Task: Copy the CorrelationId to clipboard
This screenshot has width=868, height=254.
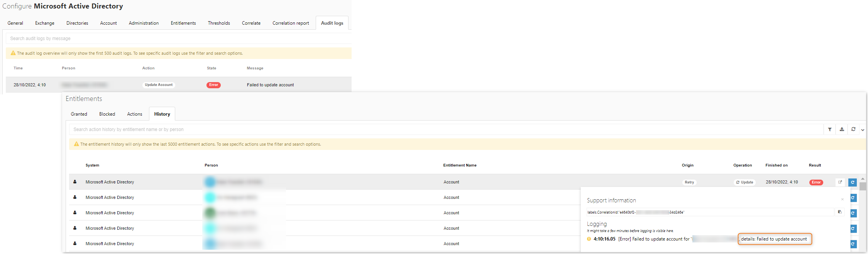Action: [839, 212]
